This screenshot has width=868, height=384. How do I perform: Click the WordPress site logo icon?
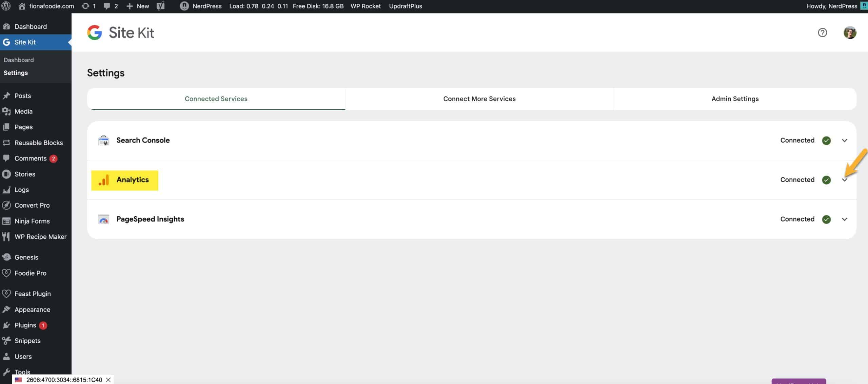pyautogui.click(x=7, y=6)
